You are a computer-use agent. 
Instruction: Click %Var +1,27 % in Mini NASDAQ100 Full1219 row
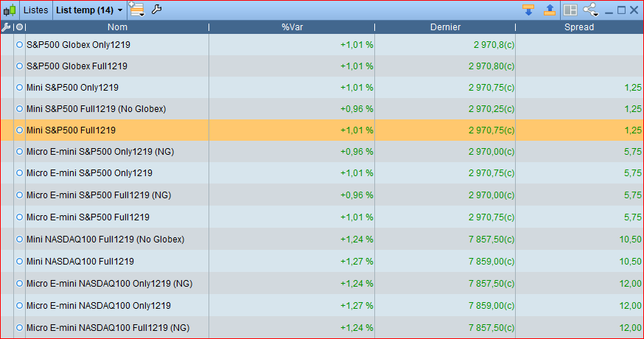(357, 262)
